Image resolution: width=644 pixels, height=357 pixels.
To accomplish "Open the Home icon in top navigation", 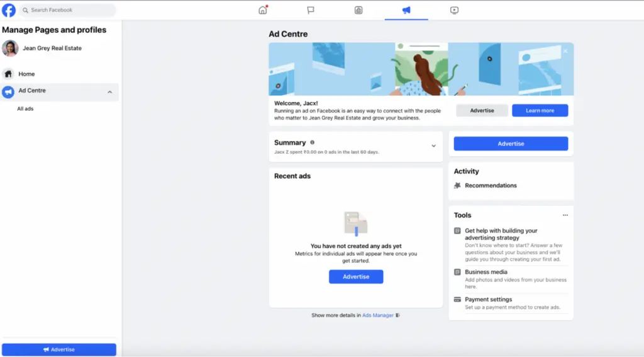I will 263,10.
